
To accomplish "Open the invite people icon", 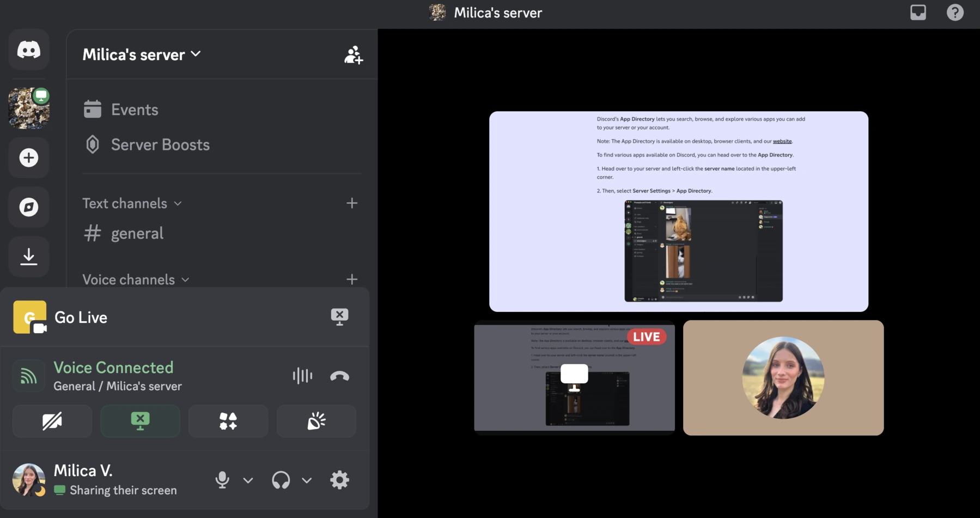I will click(354, 54).
